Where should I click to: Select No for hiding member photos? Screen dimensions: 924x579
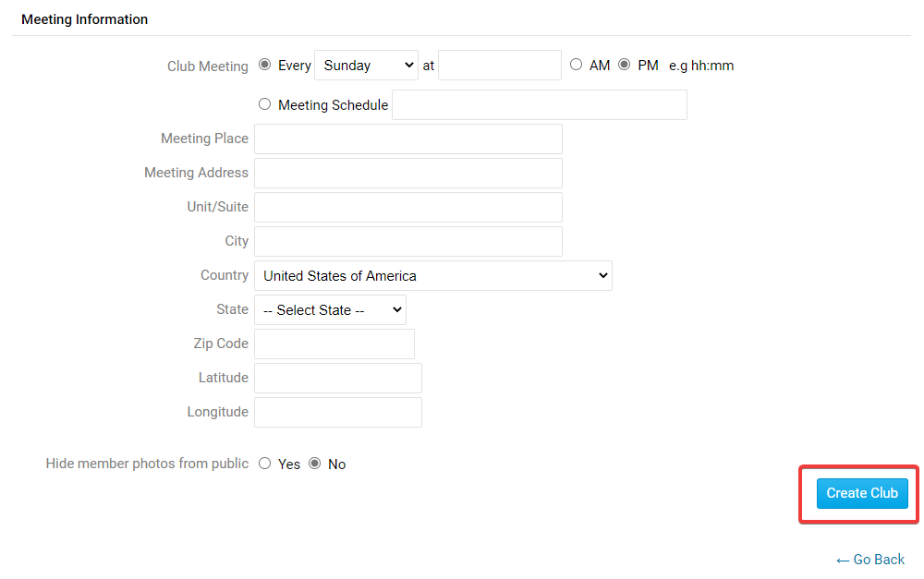point(315,464)
